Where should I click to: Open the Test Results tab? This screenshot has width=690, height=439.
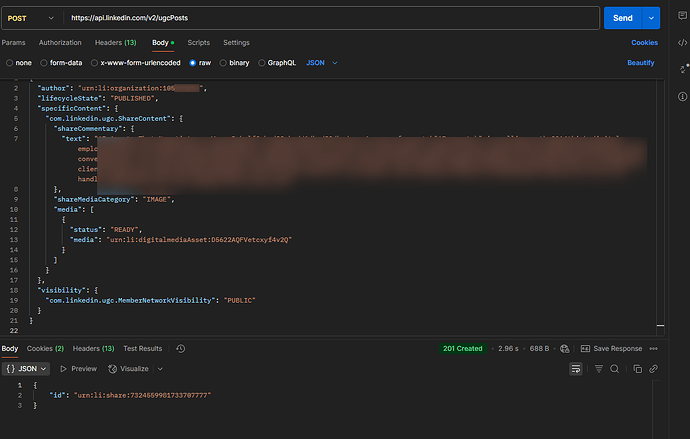(x=143, y=348)
